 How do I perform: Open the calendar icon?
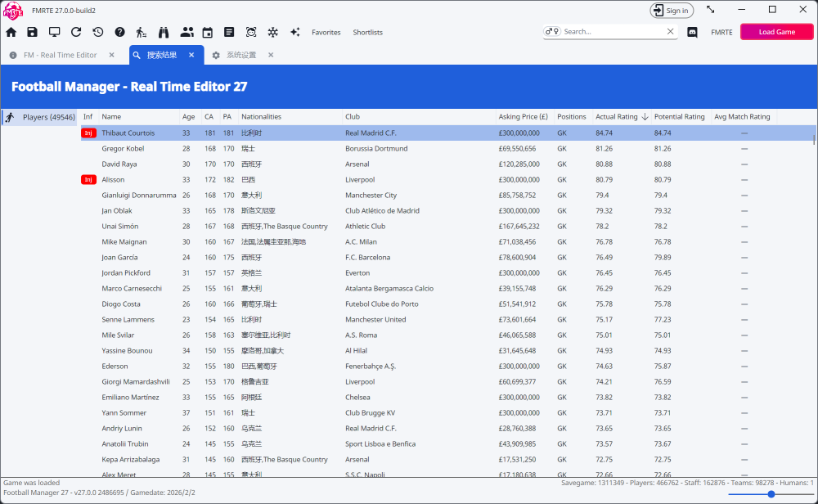[x=208, y=33]
